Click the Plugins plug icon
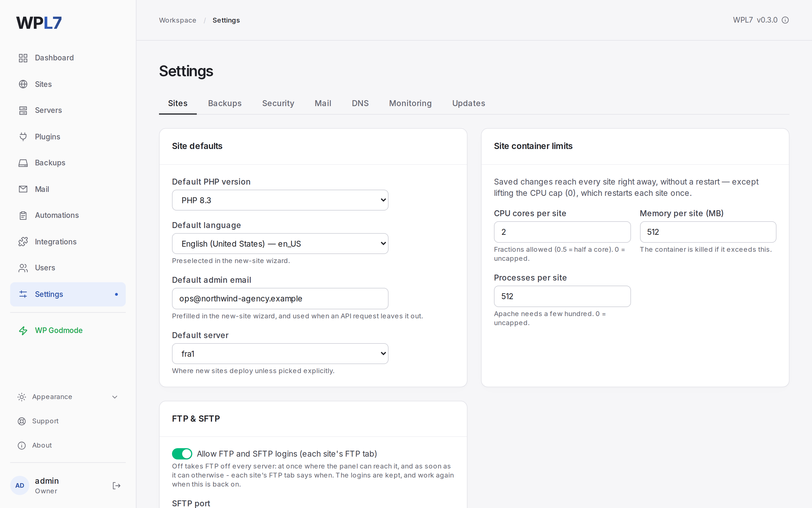 click(23, 137)
